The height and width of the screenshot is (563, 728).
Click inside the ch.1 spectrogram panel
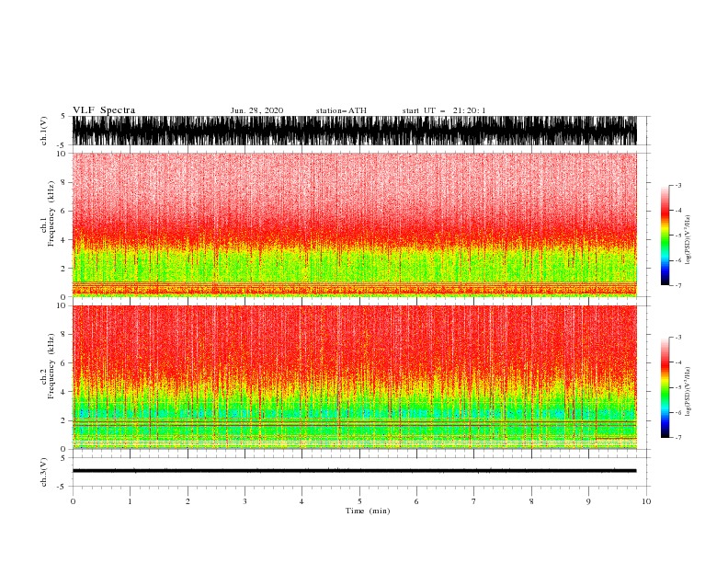coord(354,224)
